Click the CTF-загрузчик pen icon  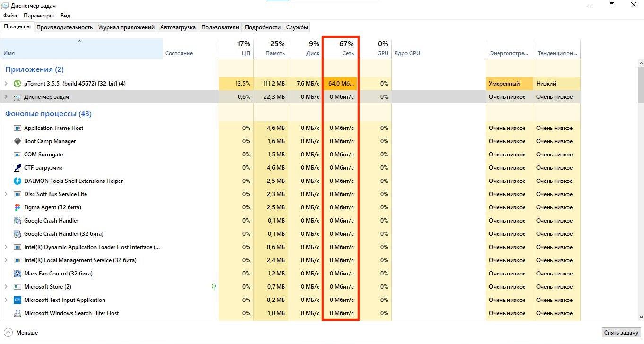coord(17,168)
